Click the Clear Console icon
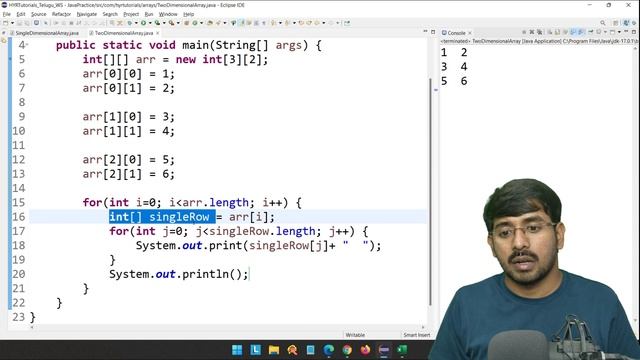Image resolution: width=640 pixels, height=360 pixels. point(549,32)
